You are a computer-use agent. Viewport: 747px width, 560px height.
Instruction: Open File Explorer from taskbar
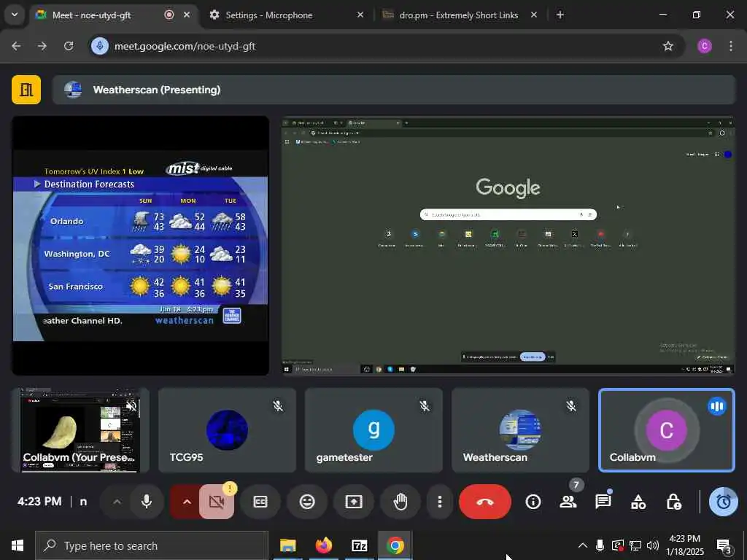287,545
